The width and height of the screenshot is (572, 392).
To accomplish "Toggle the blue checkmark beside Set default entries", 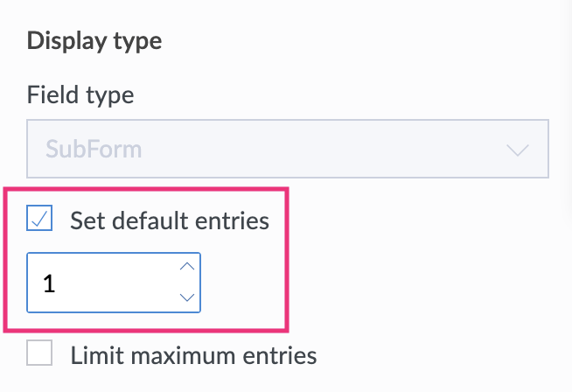I will pyautogui.click(x=40, y=220).
